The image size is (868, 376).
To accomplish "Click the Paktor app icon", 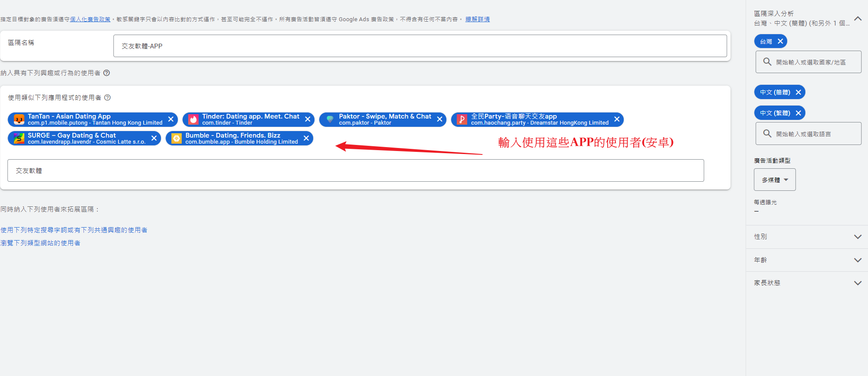I will point(330,119).
